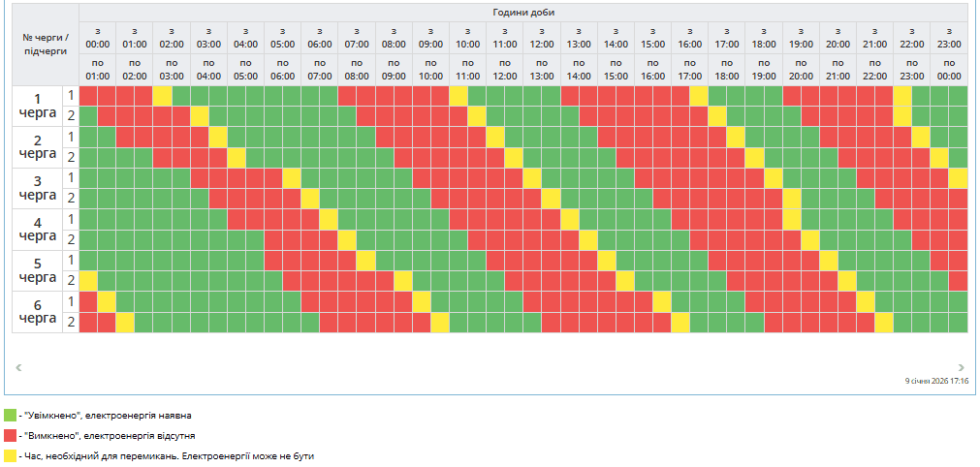Select the "1 черга" row label
The height and width of the screenshot is (467, 980).
pos(38,106)
